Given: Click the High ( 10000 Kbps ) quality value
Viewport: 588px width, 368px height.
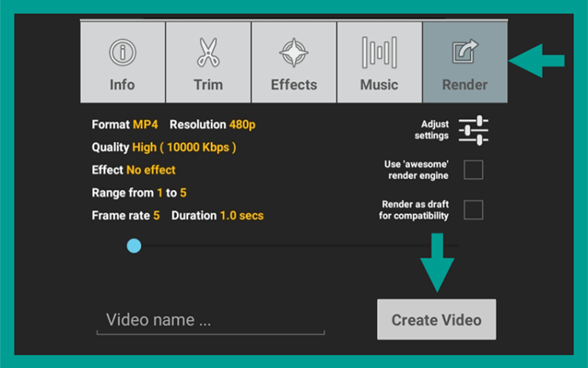Looking at the screenshot, I should (184, 147).
